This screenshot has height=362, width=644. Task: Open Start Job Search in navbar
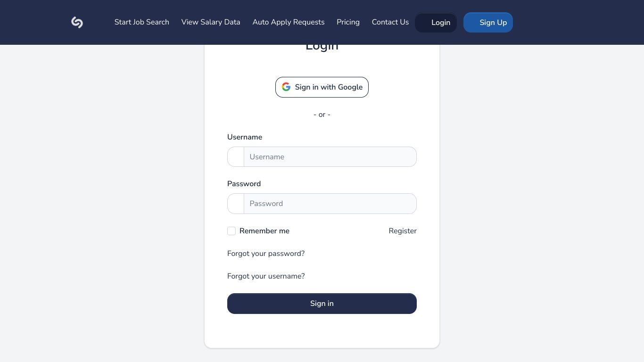click(x=142, y=22)
